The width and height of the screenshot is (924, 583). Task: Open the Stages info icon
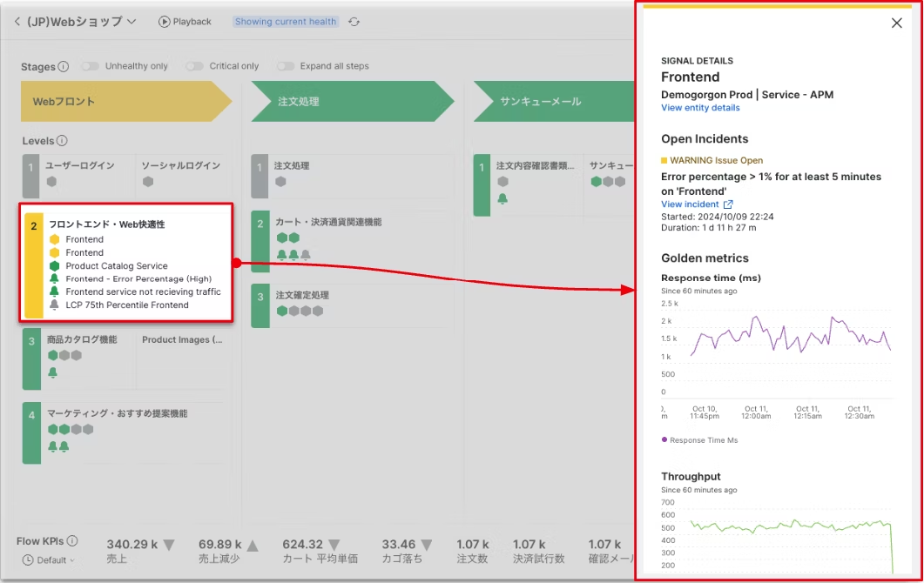[x=64, y=66]
